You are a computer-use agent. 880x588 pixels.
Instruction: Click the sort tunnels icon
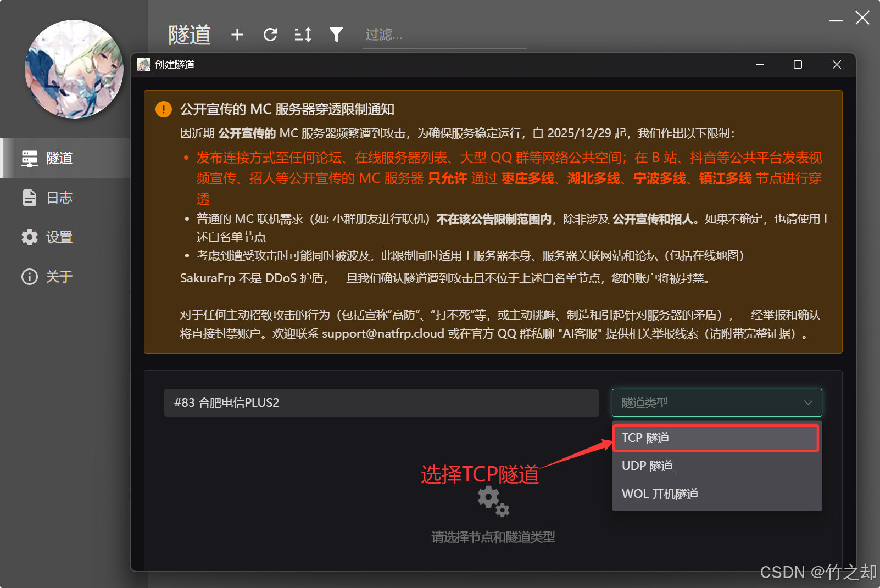(x=303, y=34)
